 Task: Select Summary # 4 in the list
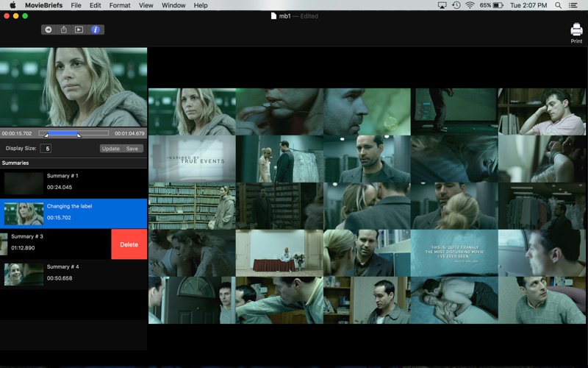pyautogui.click(x=73, y=274)
